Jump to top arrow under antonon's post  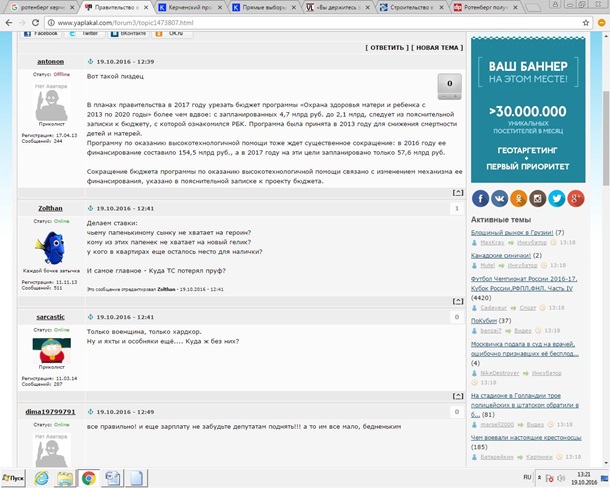pyautogui.click(x=457, y=192)
